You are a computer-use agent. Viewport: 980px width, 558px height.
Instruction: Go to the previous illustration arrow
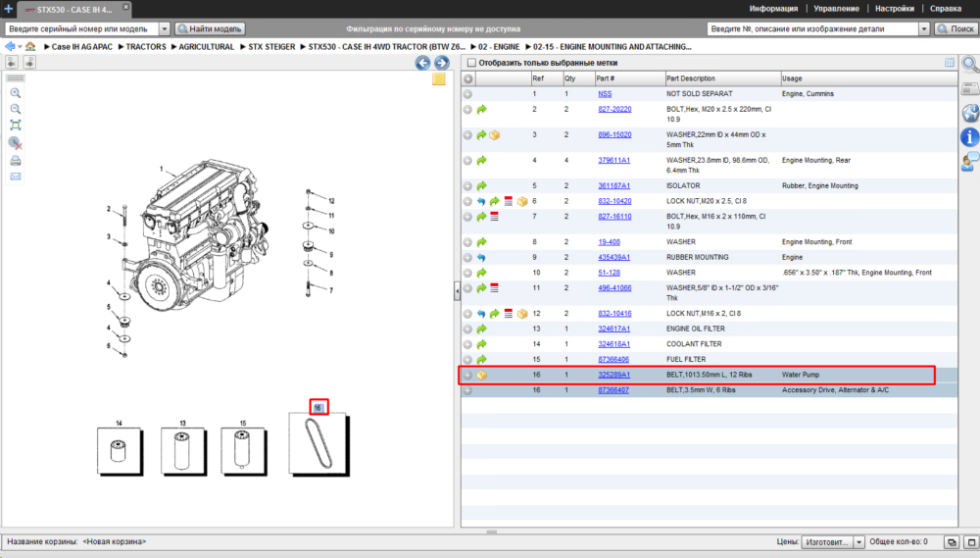423,63
